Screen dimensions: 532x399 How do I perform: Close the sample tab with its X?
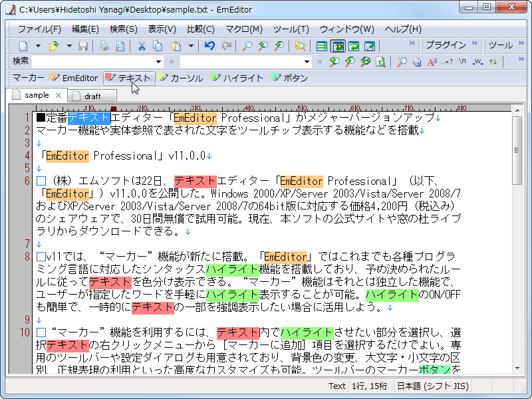pyautogui.click(x=59, y=95)
